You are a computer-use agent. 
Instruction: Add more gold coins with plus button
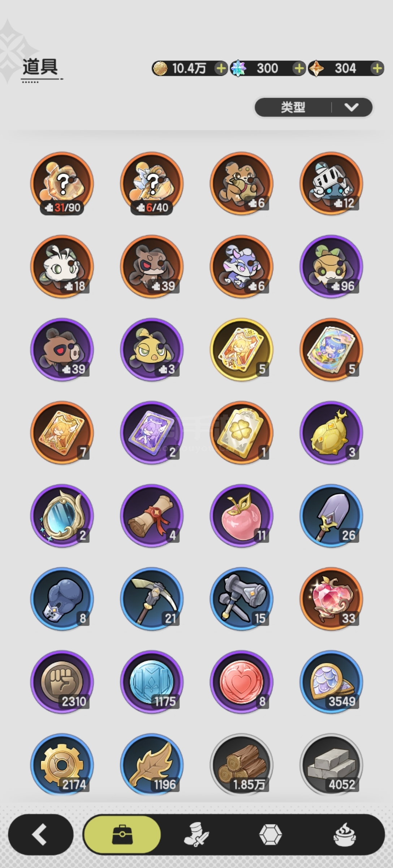click(x=221, y=68)
